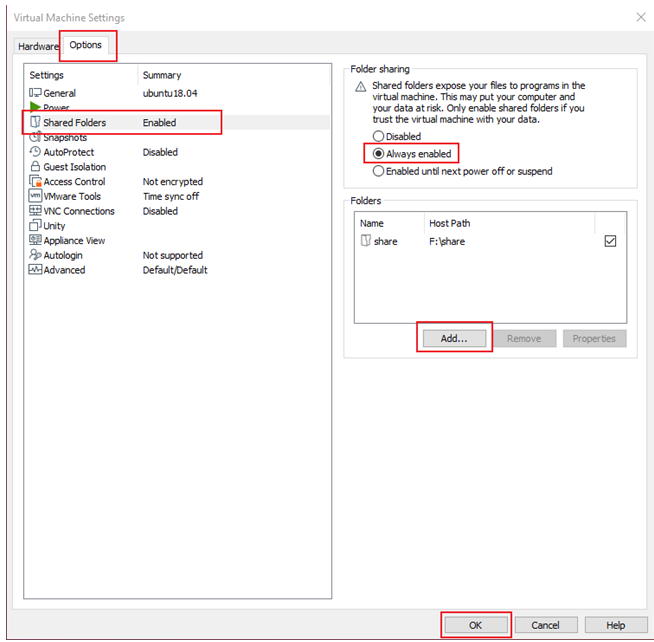Viewport: 654px width, 642px height.
Task: Open folder Properties button
Action: coord(594,338)
